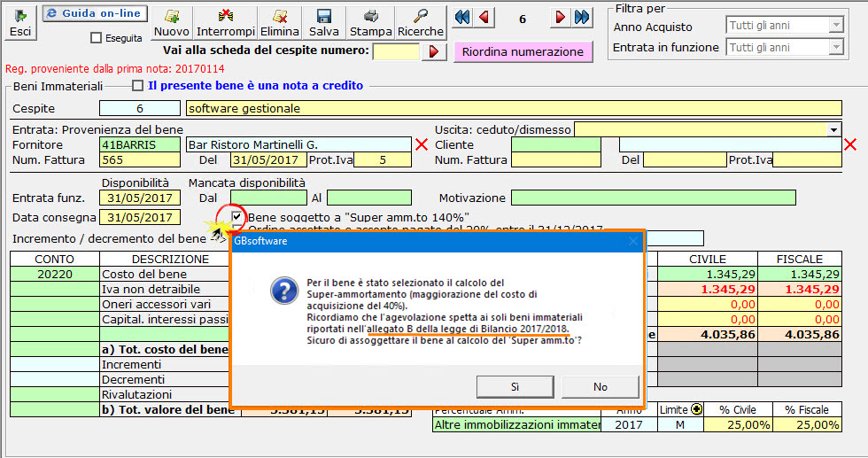Image resolution: width=868 pixels, height=458 pixels.
Task: Click the Entrata funz. date field
Action: (140, 198)
